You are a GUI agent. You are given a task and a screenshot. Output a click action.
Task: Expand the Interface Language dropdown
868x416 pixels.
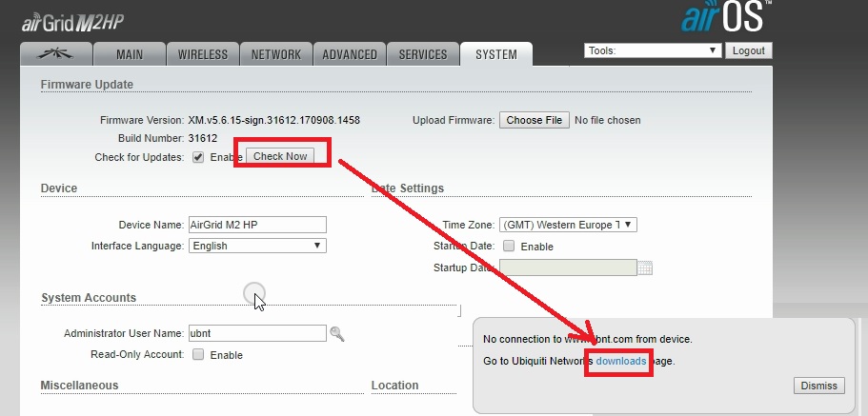[x=257, y=246]
